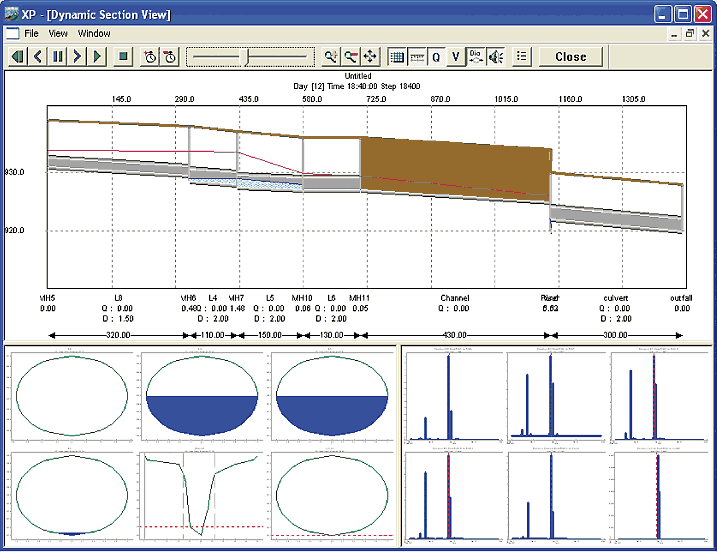
Task: Select the pan four-arrow tool
Action: [x=370, y=57]
